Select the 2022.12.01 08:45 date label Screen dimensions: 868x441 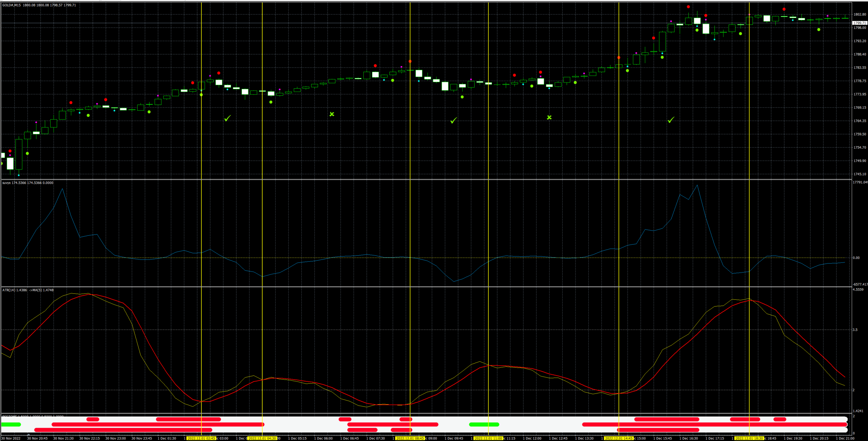[410, 438]
